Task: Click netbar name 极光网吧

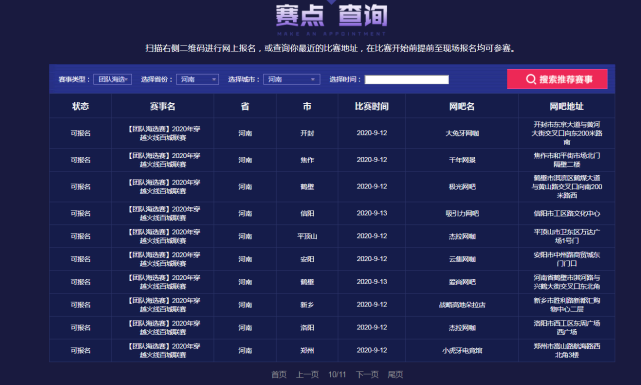Action: tap(462, 187)
